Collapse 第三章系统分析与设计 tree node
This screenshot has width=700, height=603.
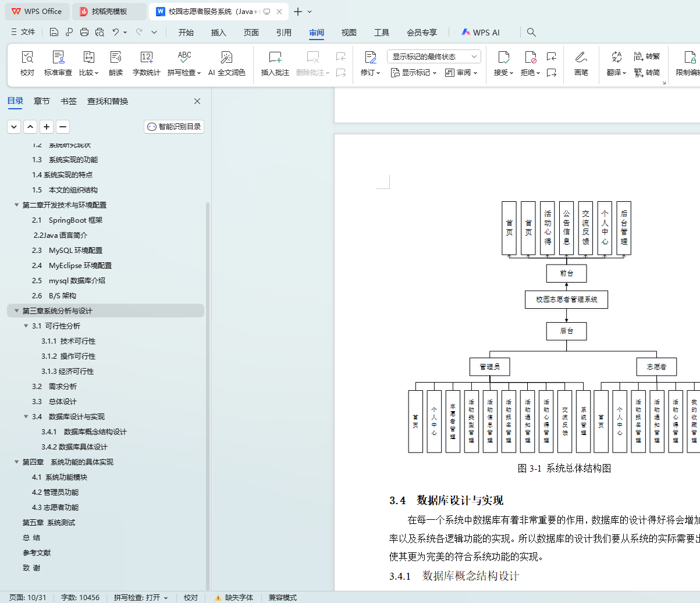(x=16, y=311)
